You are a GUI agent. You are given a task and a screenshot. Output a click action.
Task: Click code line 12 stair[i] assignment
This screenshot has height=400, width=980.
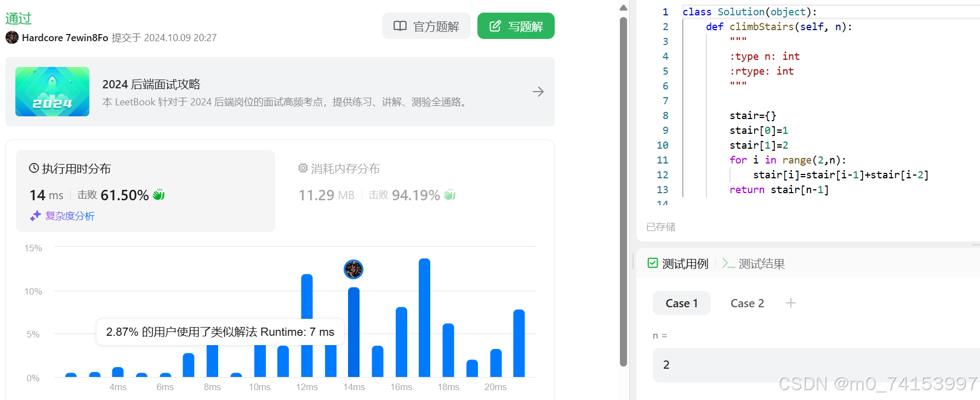pyautogui.click(x=841, y=174)
